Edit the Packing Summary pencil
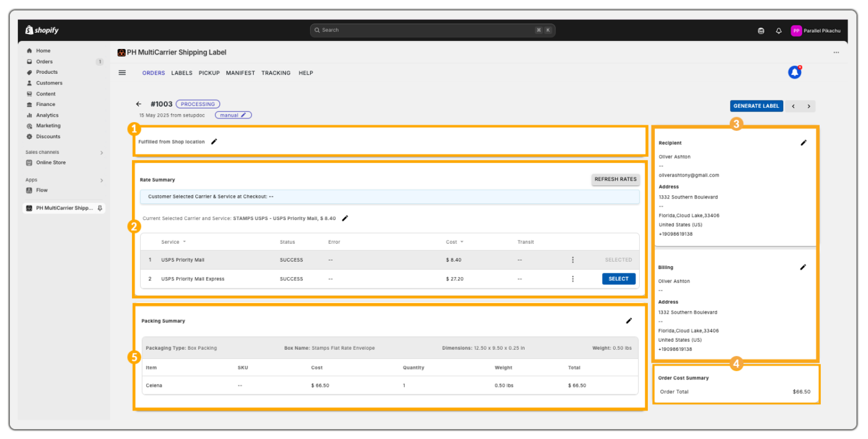The height and width of the screenshot is (439, 868). (x=629, y=321)
